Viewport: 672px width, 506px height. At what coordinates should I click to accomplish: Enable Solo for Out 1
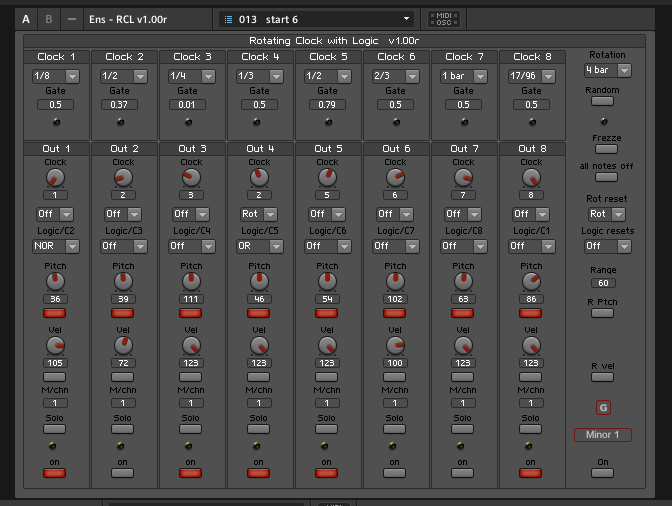point(54,429)
